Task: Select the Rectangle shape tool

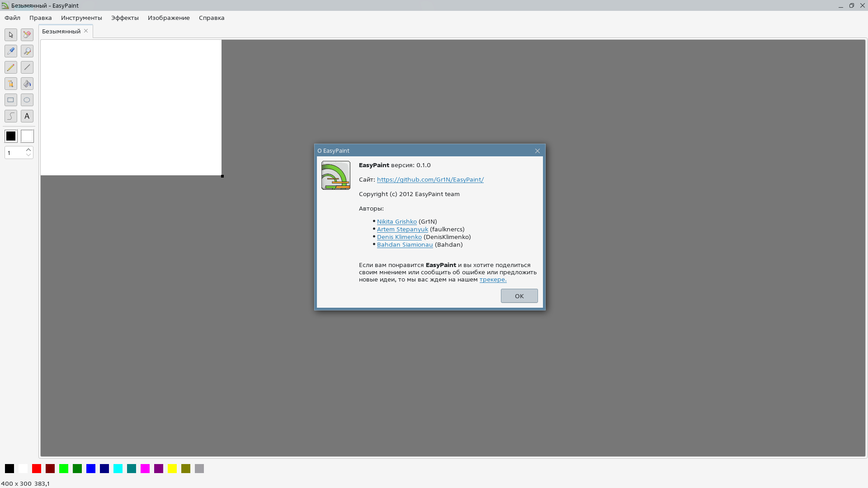Action: click(11, 100)
